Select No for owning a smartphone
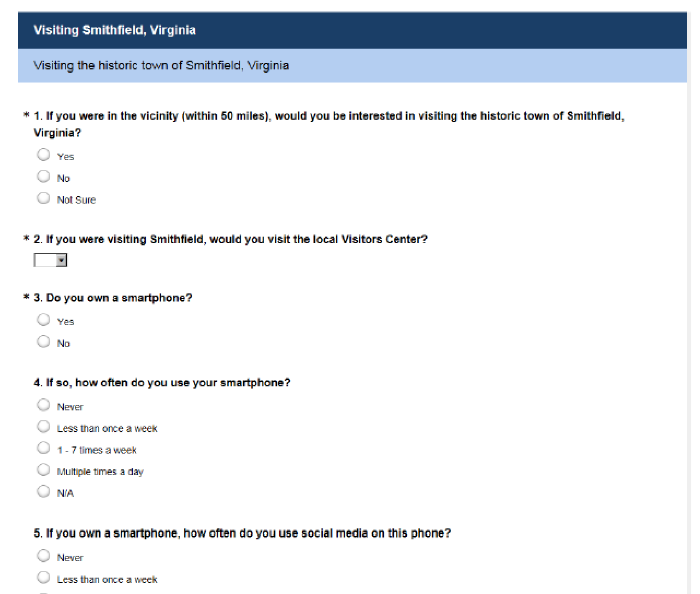 click(x=43, y=342)
